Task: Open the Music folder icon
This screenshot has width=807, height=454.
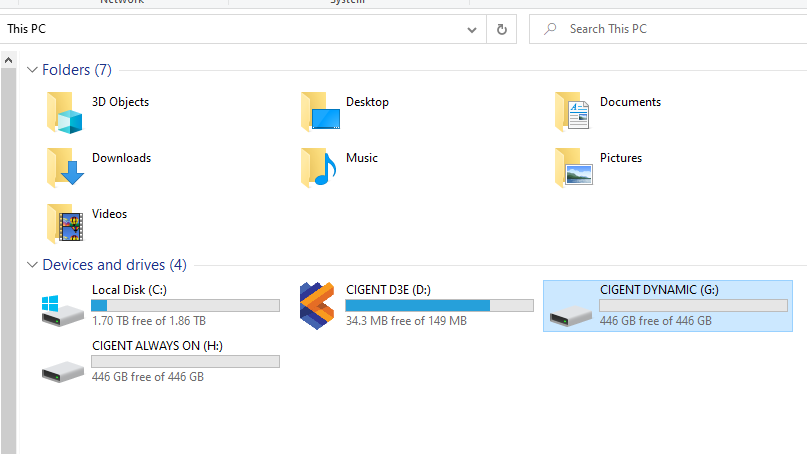Action: click(x=319, y=168)
